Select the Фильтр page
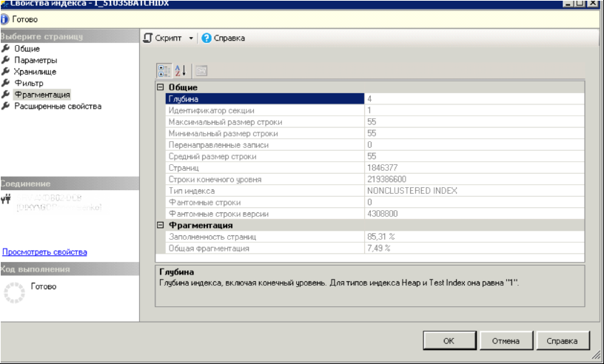Screen dimensions: 604x364 click(x=29, y=84)
